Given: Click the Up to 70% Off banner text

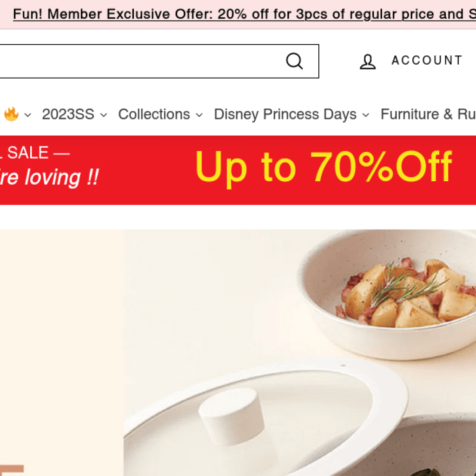Looking at the screenshot, I should point(324,167).
